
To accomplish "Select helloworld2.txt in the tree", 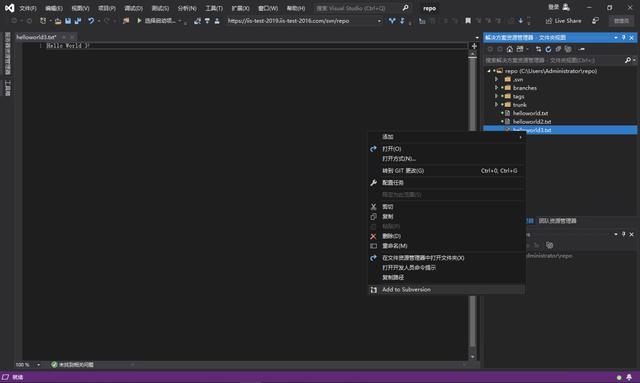I will [x=532, y=122].
